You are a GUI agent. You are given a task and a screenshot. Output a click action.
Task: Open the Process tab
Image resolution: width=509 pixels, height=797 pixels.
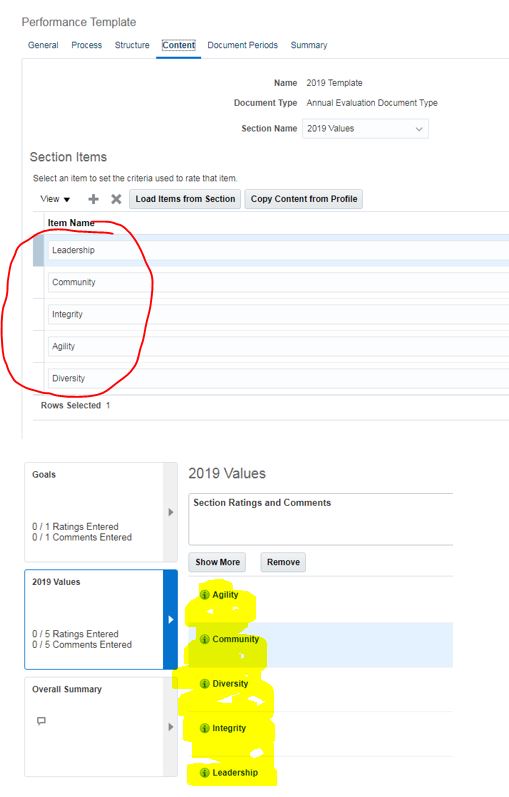86,45
